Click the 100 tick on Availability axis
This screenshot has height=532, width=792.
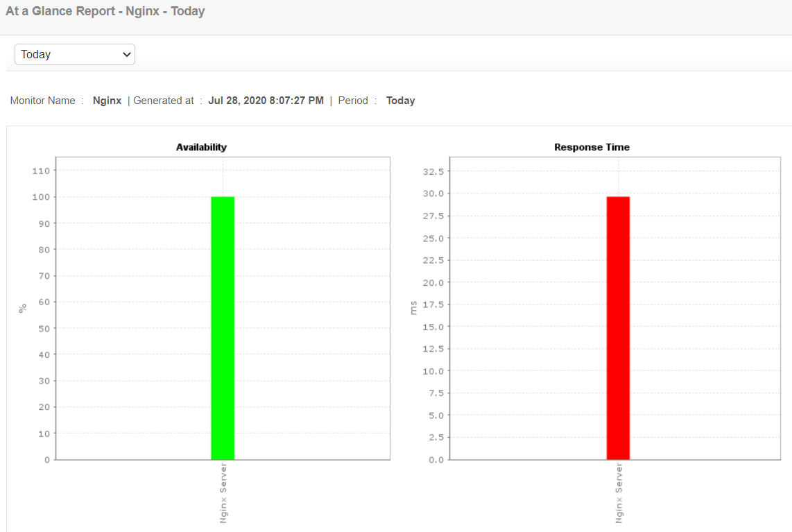tap(41, 197)
